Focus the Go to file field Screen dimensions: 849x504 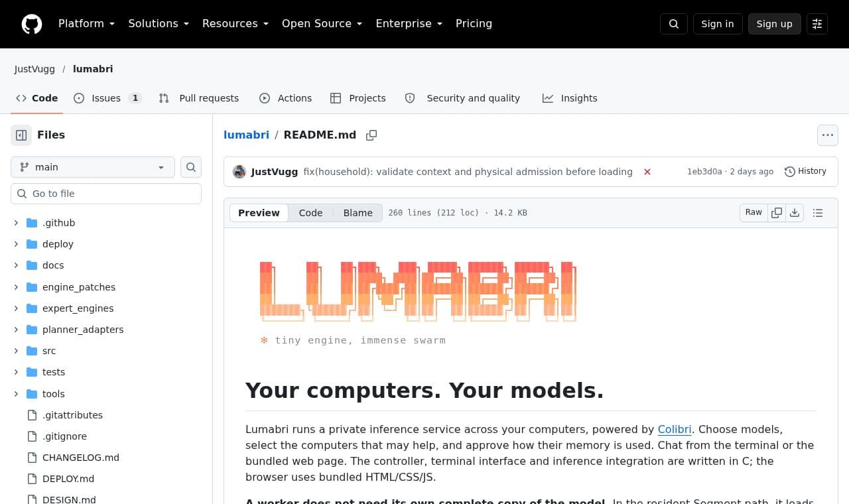[x=106, y=194]
